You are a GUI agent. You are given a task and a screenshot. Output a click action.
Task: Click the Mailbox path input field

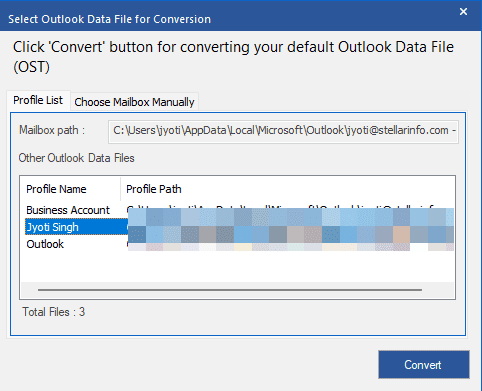click(283, 132)
